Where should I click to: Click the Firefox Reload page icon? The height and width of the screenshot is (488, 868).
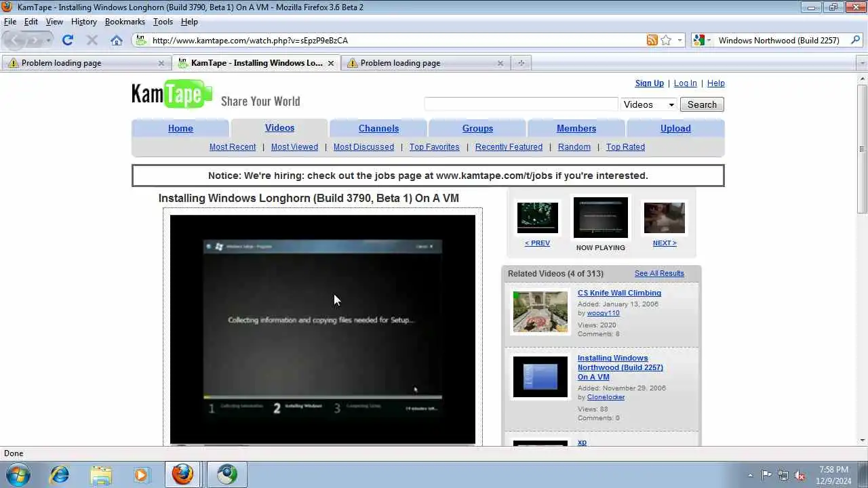(x=67, y=40)
